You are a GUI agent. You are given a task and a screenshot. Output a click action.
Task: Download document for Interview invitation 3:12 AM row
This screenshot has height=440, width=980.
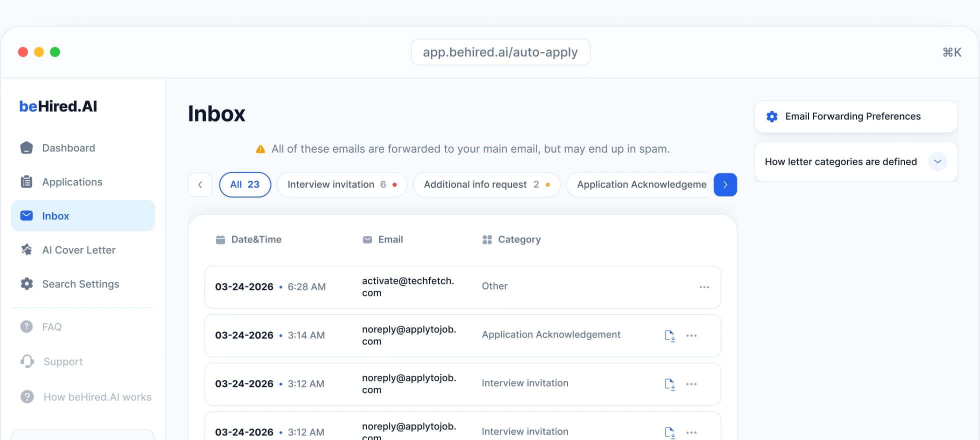tap(670, 384)
